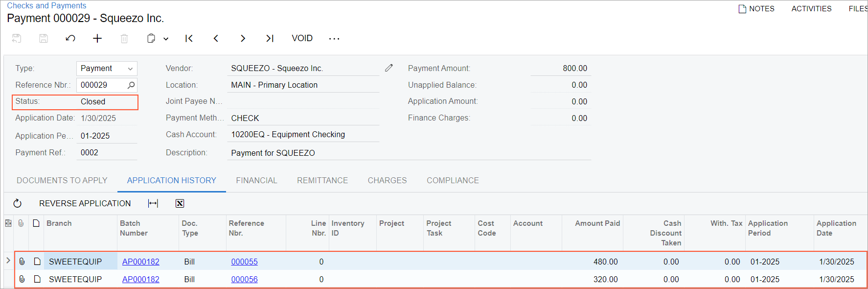Image resolution: width=868 pixels, height=289 pixels.
Task: Open the Type dropdown showing Payment
Action: (x=107, y=69)
